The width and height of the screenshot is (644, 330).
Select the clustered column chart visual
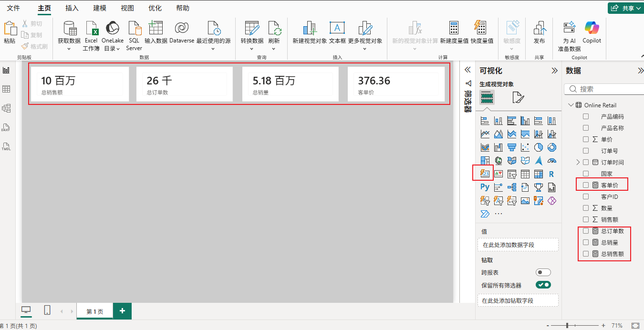[x=525, y=121]
